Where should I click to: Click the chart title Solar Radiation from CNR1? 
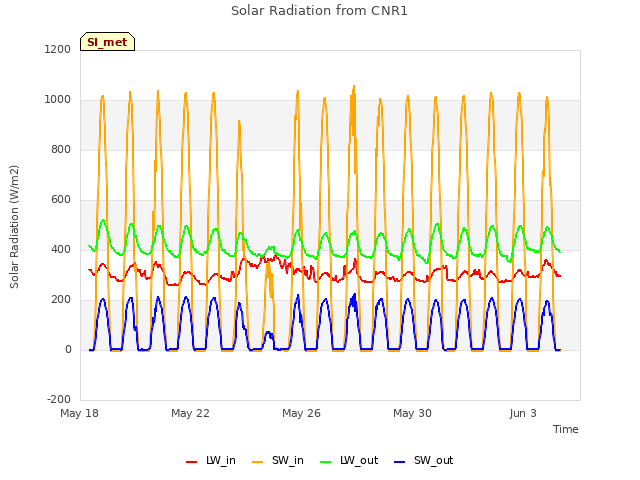pos(319,11)
